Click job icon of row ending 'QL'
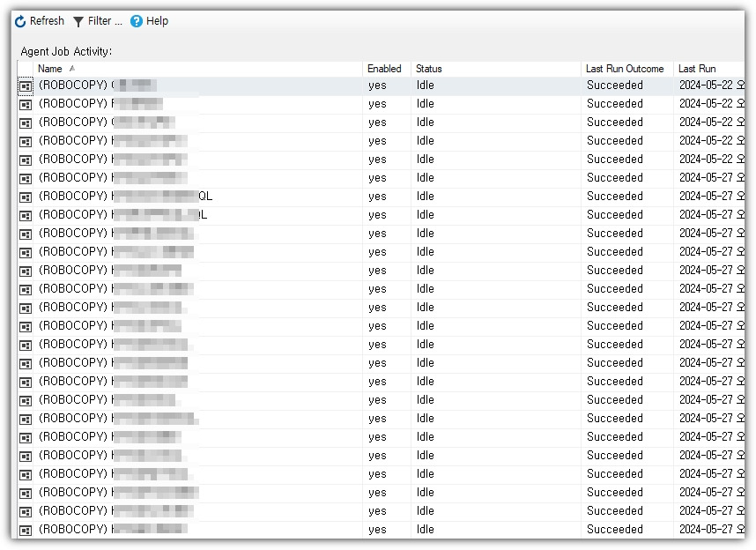The width and height of the screenshot is (756, 550). pos(26,197)
